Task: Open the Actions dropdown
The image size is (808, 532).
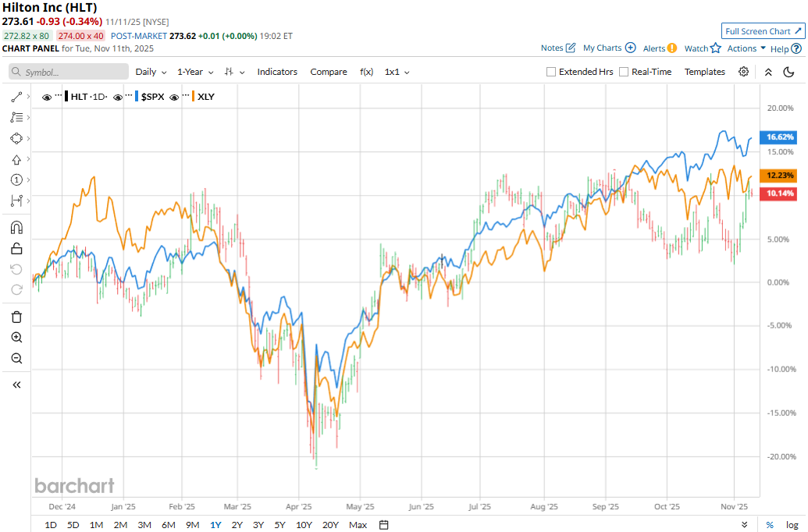Action: [x=746, y=48]
